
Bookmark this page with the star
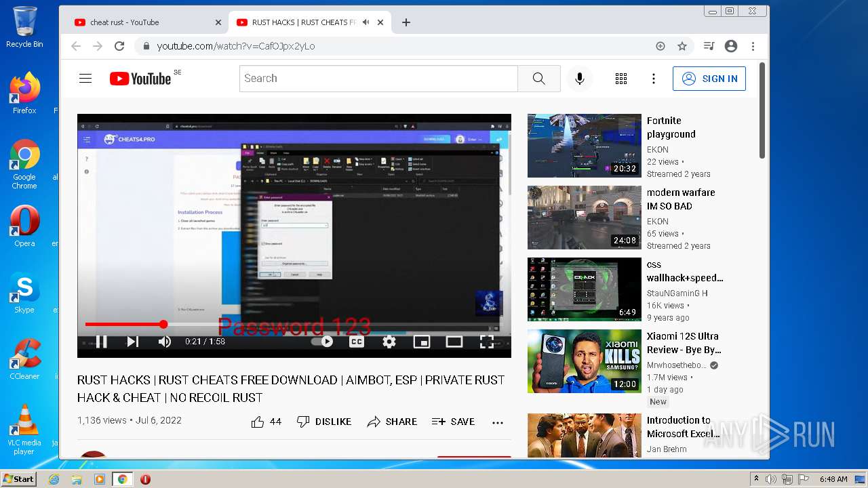click(682, 46)
